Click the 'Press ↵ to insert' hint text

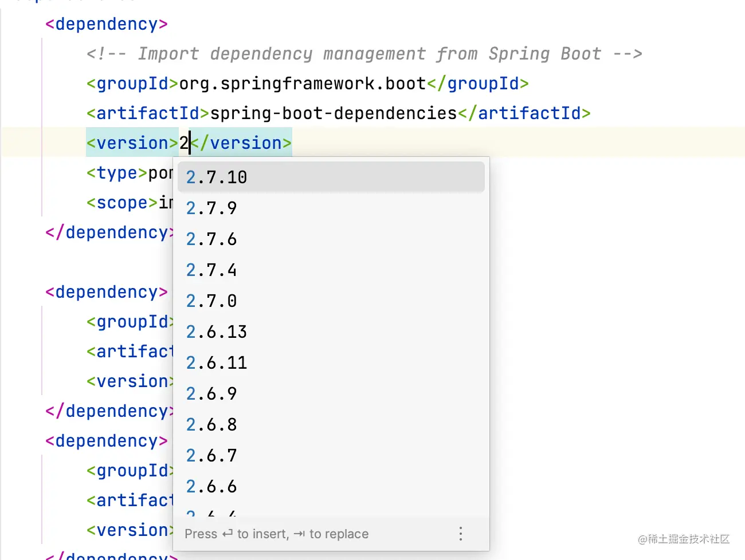click(277, 534)
